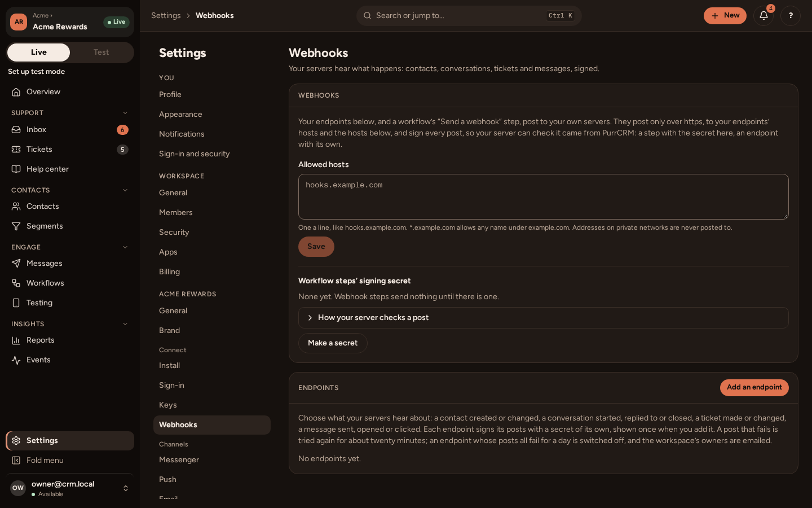Click the Reports bar chart icon

tap(16, 340)
